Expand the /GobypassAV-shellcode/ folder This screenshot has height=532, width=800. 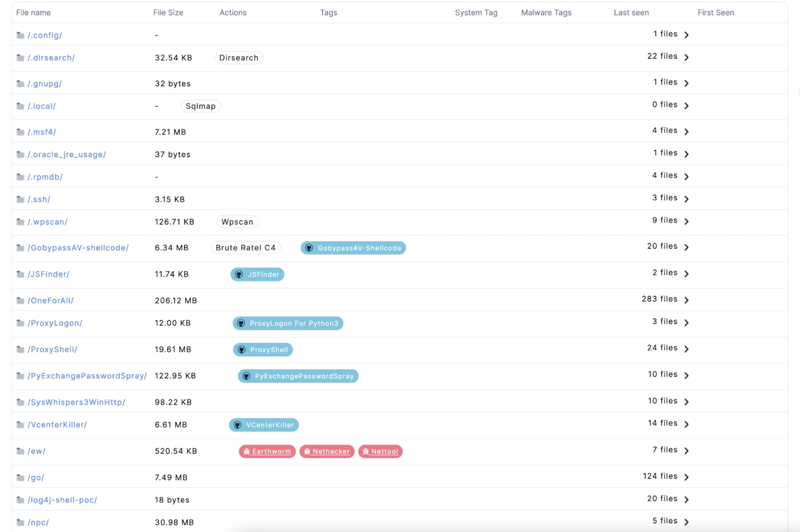click(687, 247)
